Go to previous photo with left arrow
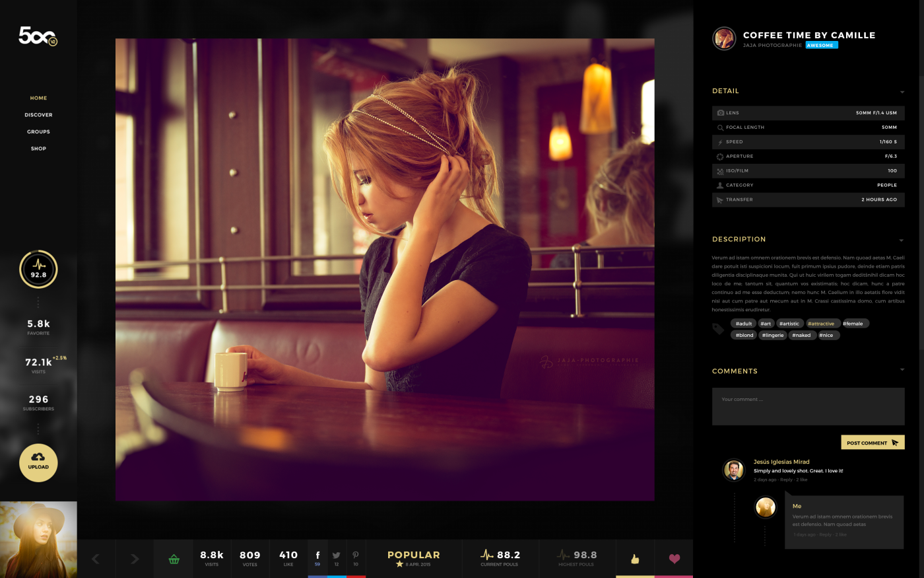 96,559
